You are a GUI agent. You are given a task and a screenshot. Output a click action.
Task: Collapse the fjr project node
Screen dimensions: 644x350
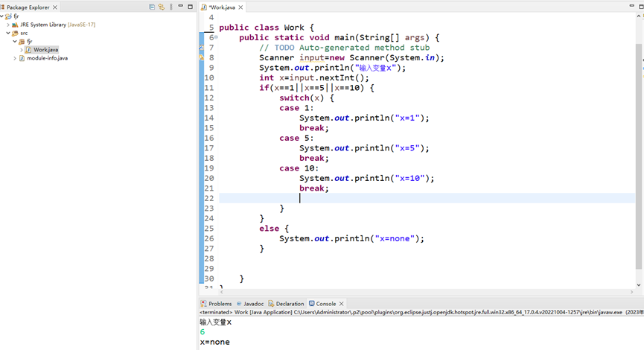(x=2, y=16)
